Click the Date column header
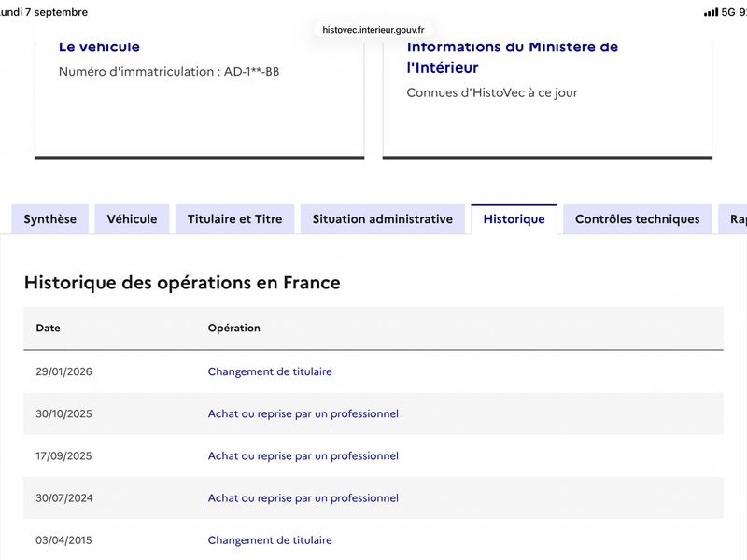 tap(49, 329)
